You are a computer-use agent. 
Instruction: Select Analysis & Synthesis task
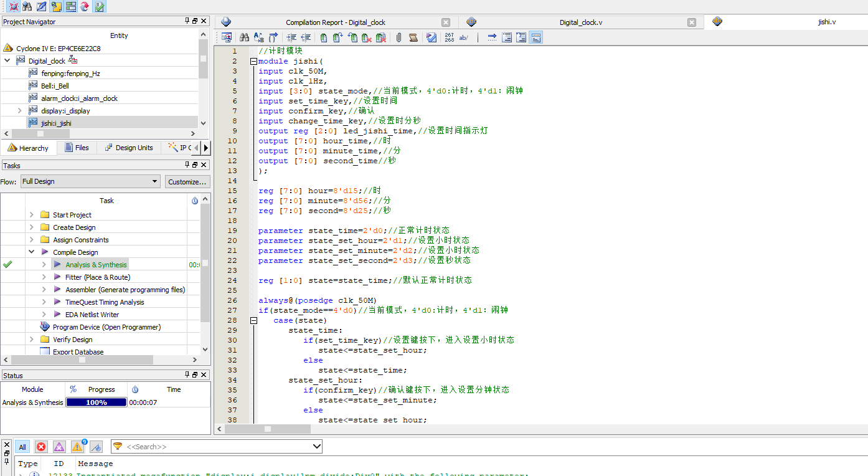(96, 265)
